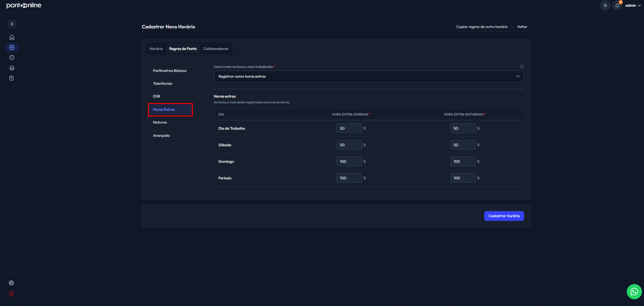View notifications via the bell icon
644x306 pixels.
pos(617,6)
